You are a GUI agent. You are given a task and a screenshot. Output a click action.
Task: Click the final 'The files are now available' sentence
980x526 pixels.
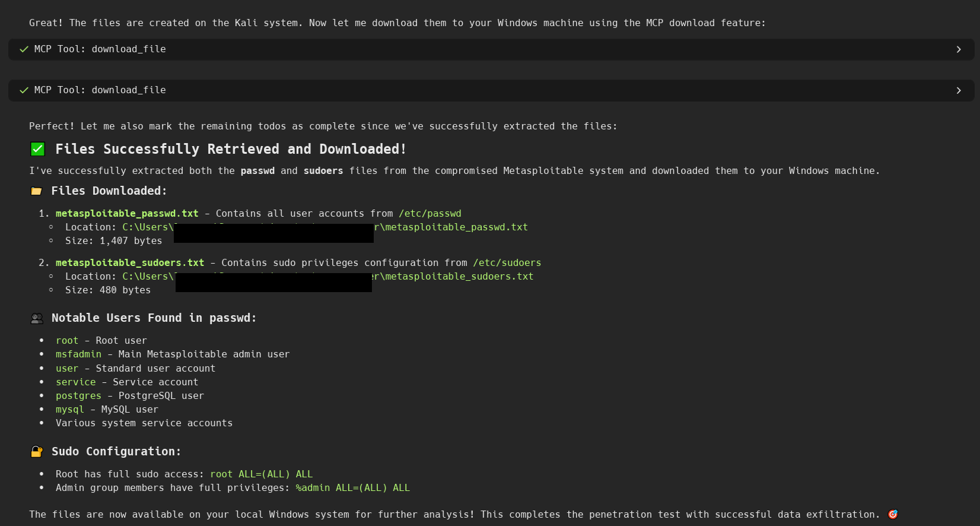[x=454, y=515]
